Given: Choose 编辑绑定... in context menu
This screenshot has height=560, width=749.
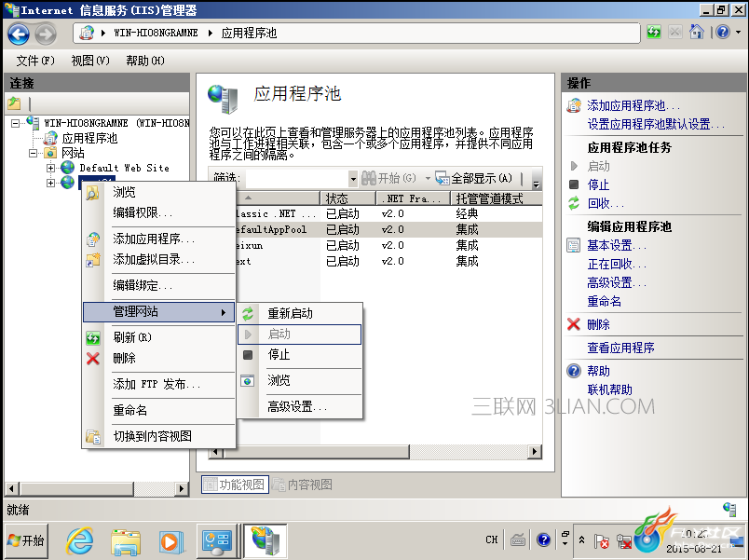Looking at the screenshot, I should (159, 286).
